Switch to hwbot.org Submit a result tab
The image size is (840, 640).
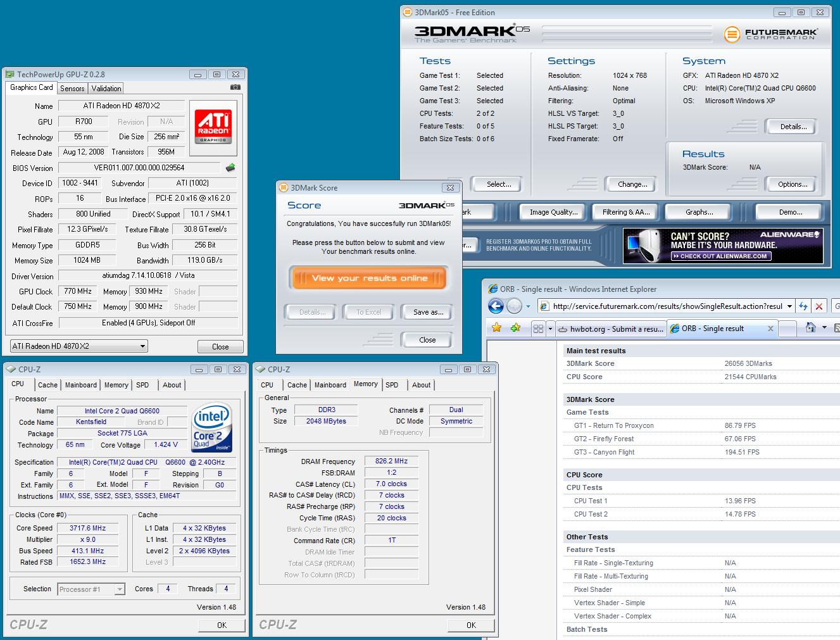611,329
